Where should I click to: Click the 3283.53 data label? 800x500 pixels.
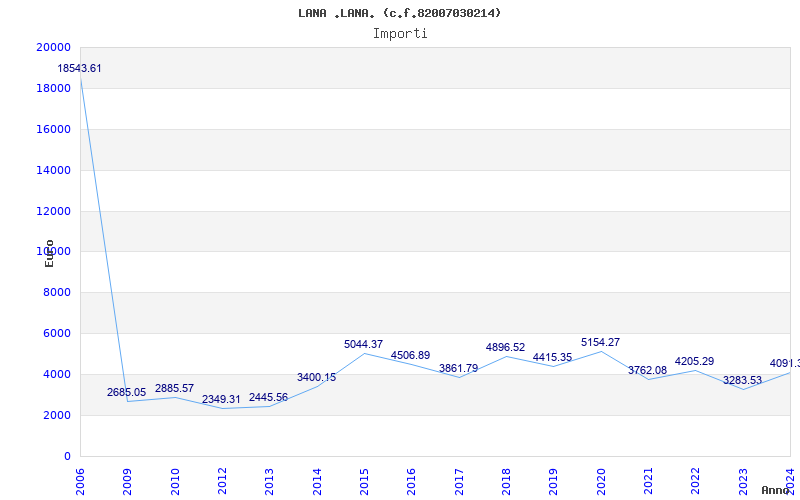pyautogui.click(x=742, y=380)
